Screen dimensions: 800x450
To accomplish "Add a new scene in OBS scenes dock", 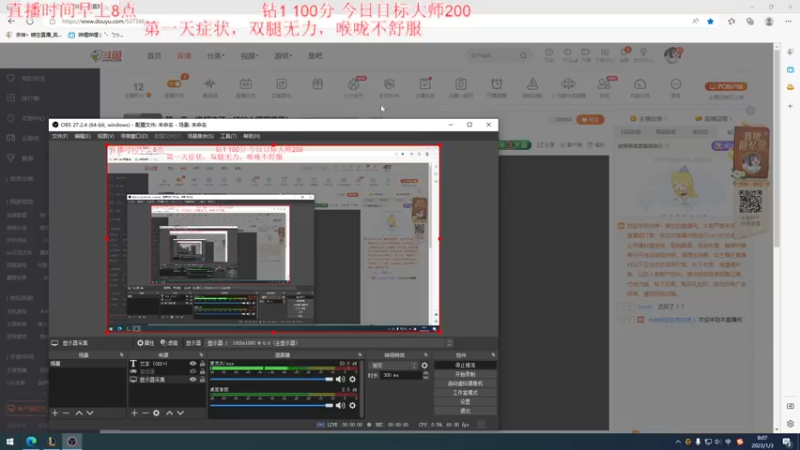I will (x=55, y=413).
